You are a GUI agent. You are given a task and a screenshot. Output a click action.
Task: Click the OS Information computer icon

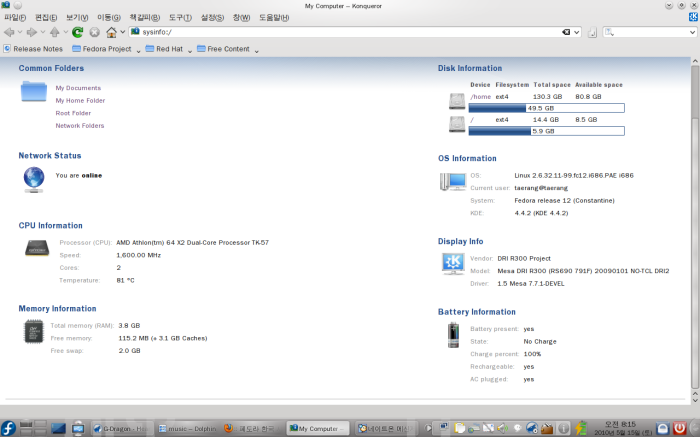(453, 182)
